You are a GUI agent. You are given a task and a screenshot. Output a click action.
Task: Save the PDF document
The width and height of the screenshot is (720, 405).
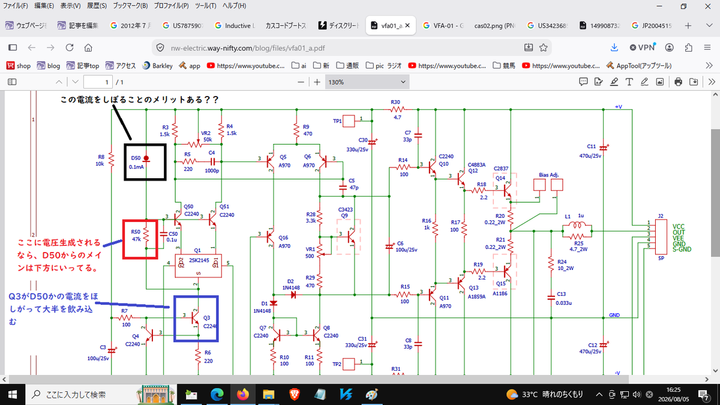(x=694, y=82)
